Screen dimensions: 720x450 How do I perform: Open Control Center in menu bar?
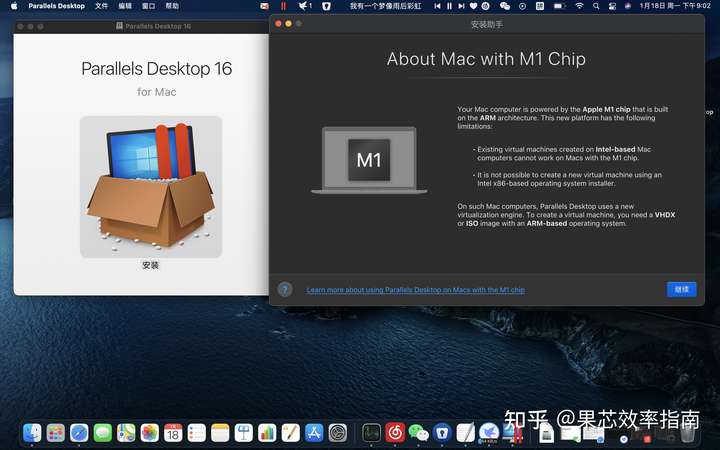click(612, 6)
